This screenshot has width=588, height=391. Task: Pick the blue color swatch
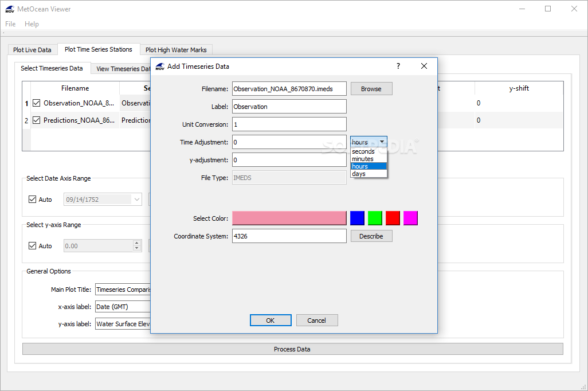[x=357, y=218]
